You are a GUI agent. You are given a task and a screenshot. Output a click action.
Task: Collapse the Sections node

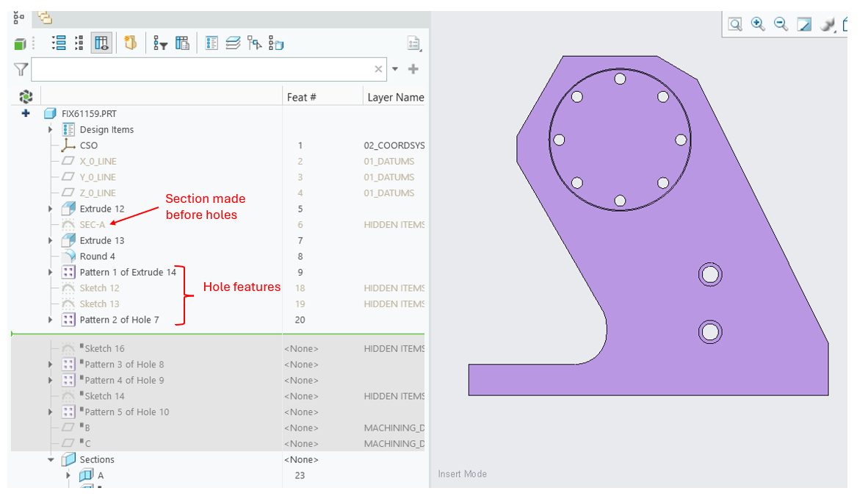coord(50,459)
